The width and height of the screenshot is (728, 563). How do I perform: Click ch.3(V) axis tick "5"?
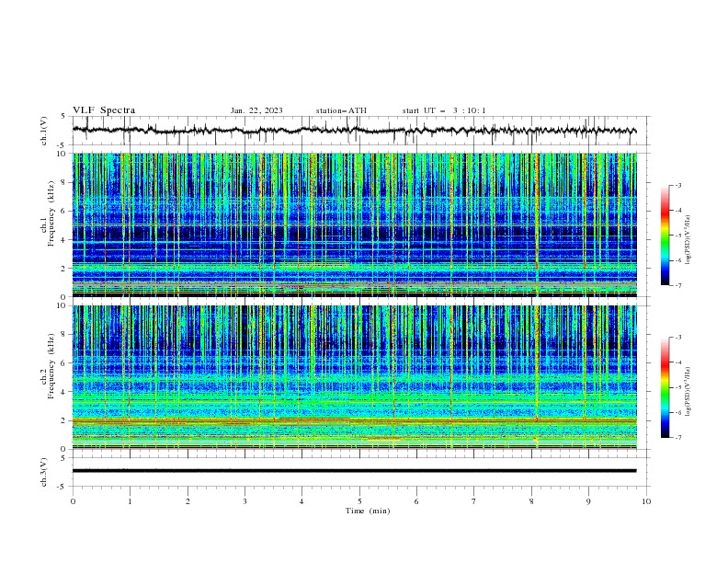tap(63, 457)
